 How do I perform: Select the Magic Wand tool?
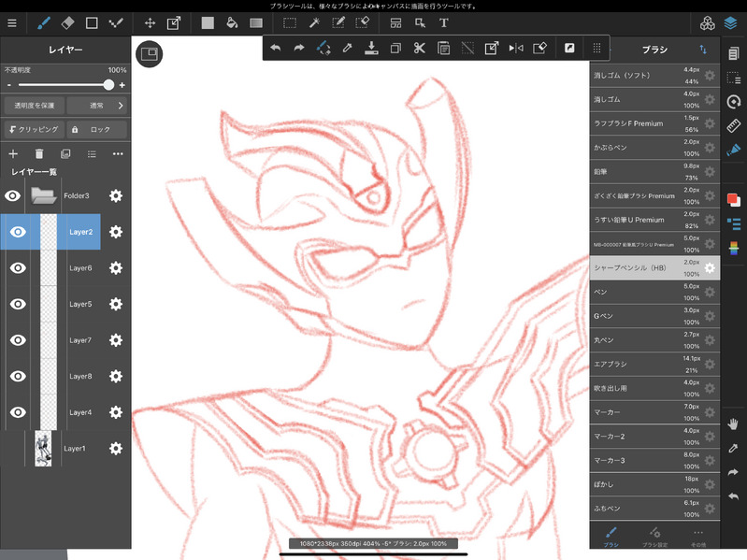pyautogui.click(x=314, y=22)
